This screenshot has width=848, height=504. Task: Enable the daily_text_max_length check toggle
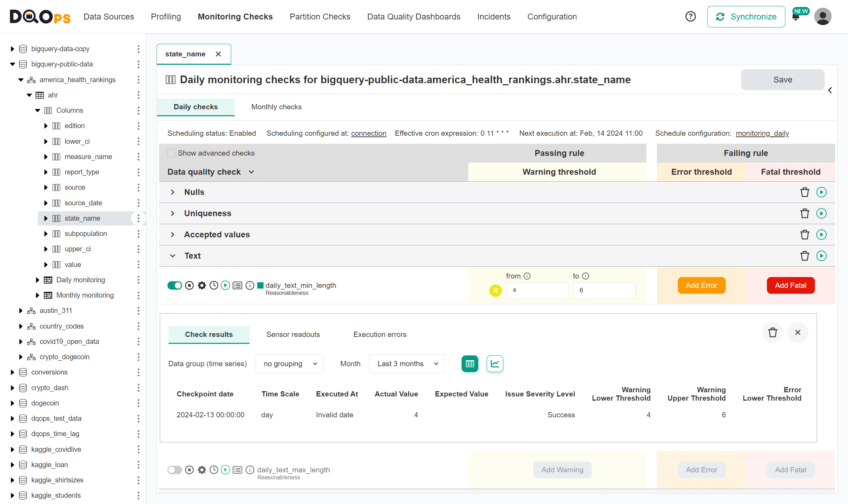pos(175,470)
